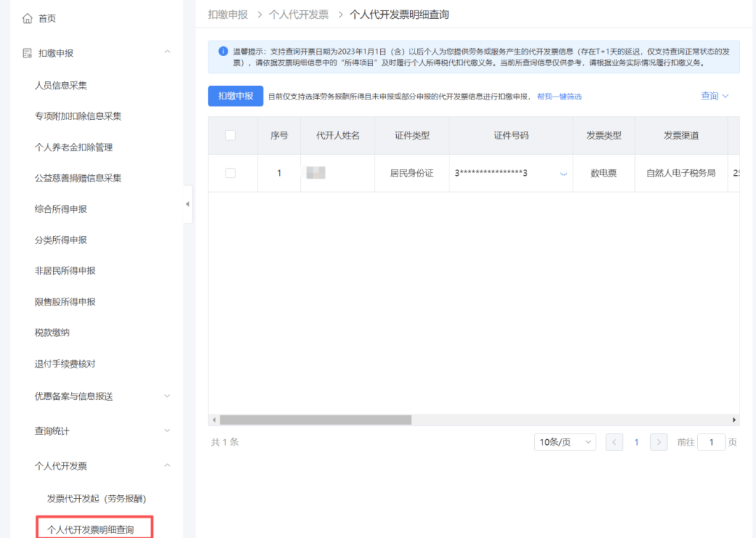The width and height of the screenshot is (756, 538).
Task: Open 综合所得申报 in the sidebar
Action: [61, 209]
